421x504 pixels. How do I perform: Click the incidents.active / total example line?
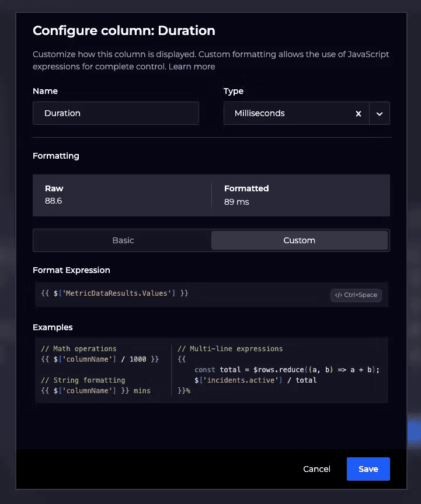click(256, 380)
